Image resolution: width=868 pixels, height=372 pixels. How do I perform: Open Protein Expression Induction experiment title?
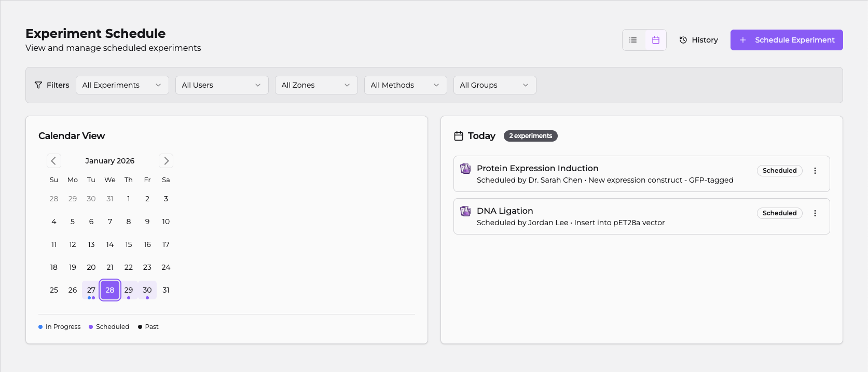538,168
